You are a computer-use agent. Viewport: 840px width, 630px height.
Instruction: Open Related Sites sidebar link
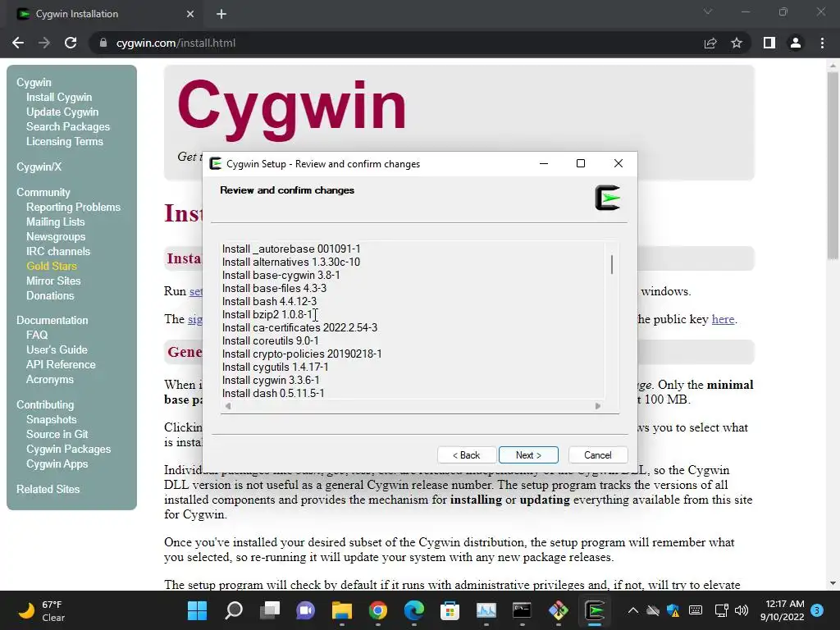tap(48, 489)
